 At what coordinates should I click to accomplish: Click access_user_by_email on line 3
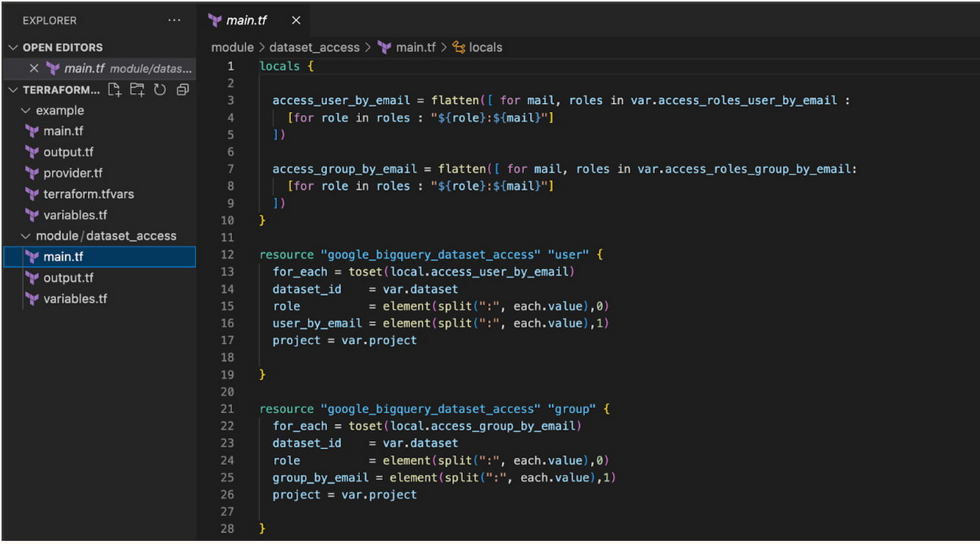click(341, 100)
